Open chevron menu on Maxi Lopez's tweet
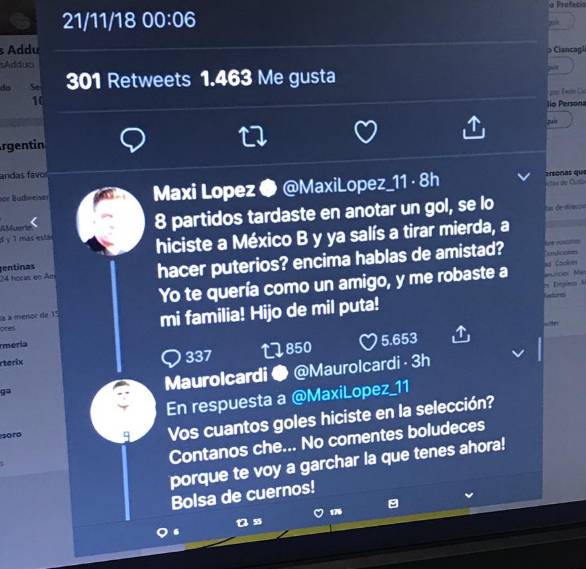586x569 pixels. click(523, 176)
